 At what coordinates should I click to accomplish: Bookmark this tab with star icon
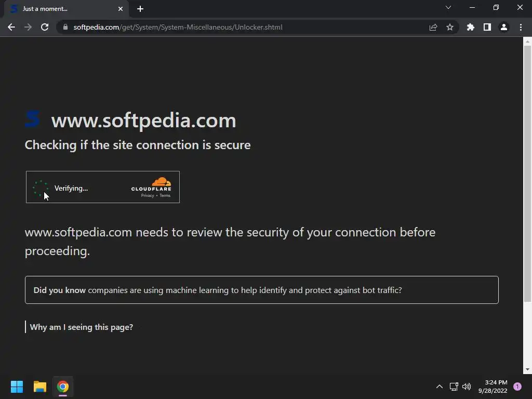click(450, 27)
